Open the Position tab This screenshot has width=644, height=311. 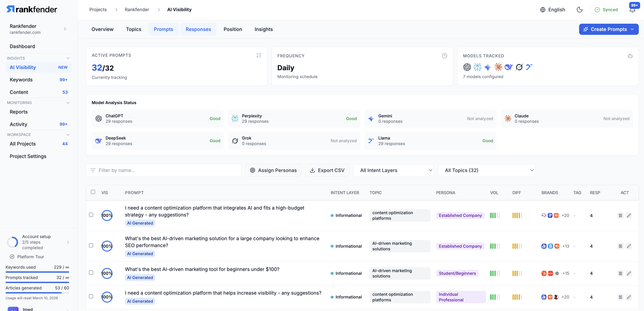[x=233, y=29]
